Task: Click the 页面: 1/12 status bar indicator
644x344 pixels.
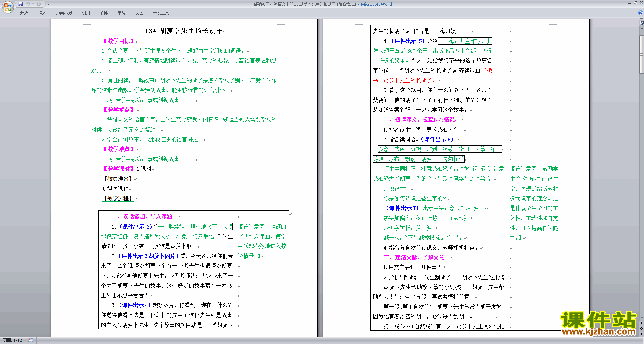Action: click(x=12, y=340)
